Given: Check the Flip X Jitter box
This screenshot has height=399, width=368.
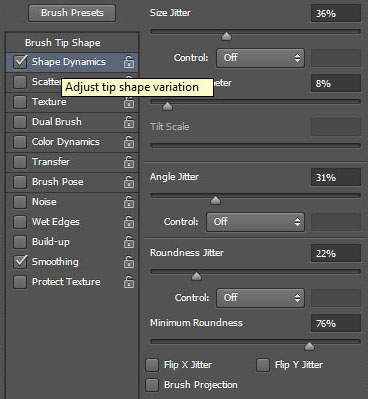Looking at the screenshot, I should [x=152, y=365].
